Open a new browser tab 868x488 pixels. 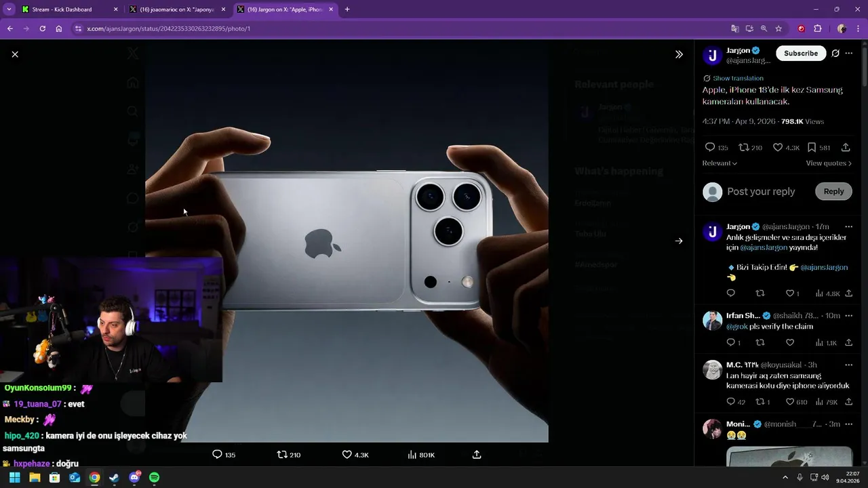[x=347, y=9]
